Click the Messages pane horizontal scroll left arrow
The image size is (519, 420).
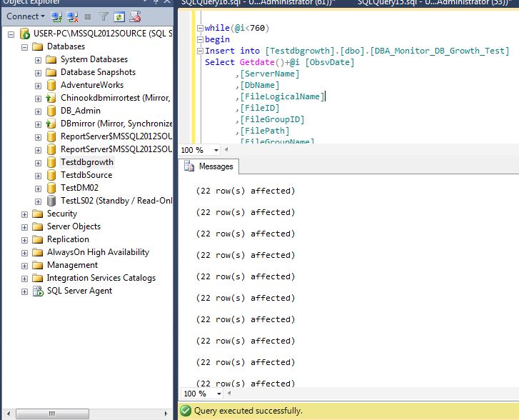point(229,394)
